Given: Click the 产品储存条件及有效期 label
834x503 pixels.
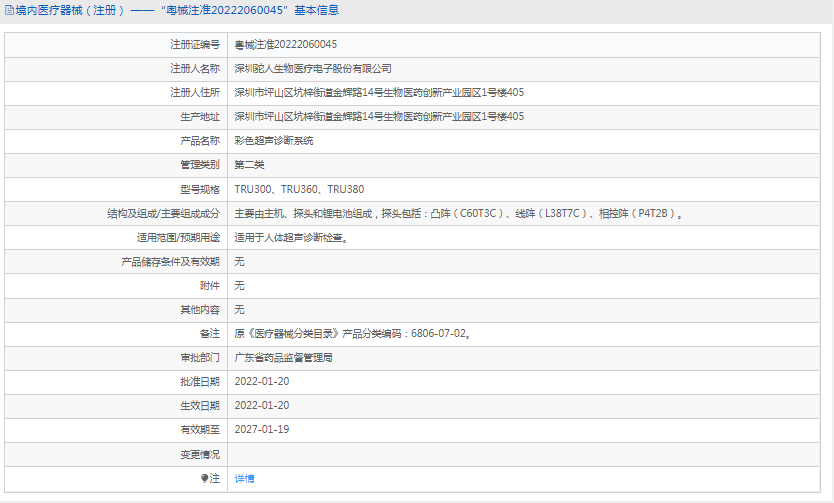Looking at the screenshot, I should click(170, 262).
